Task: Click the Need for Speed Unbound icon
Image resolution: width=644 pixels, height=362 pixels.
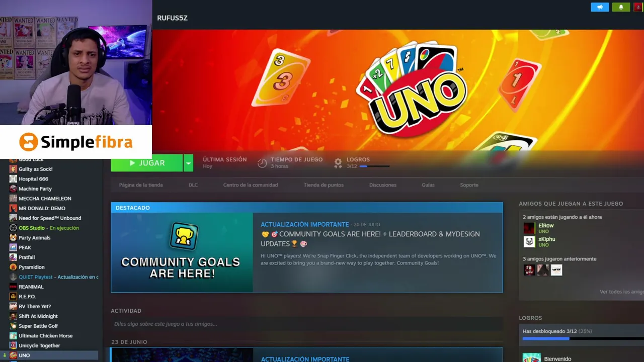Action: pos(13,218)
